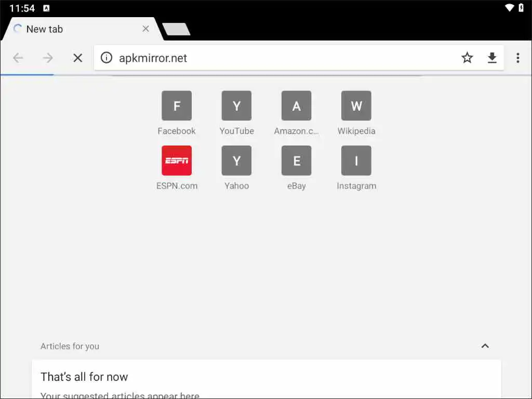Collapse the Articles for you section

485,345
